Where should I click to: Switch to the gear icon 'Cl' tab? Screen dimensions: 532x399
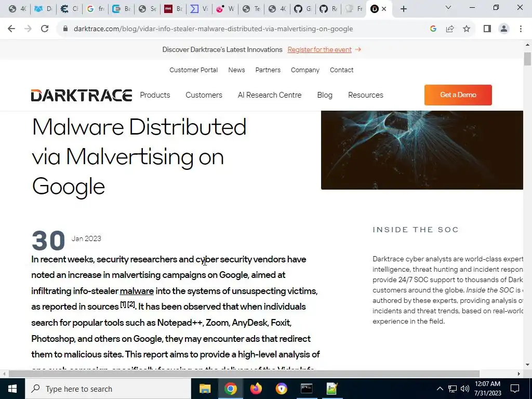pyautogui.click(x=69, y=9)
